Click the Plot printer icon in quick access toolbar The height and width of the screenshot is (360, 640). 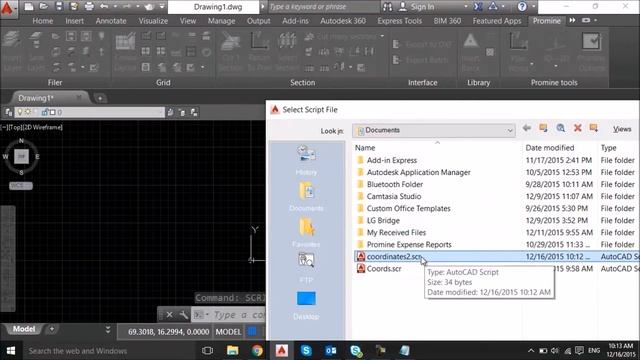(89, 6)
